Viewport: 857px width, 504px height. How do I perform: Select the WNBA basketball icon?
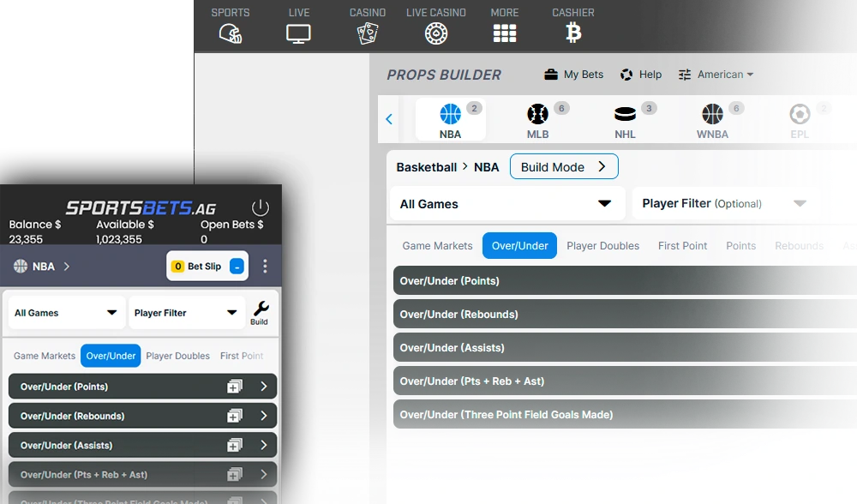(x=712, y=114)
